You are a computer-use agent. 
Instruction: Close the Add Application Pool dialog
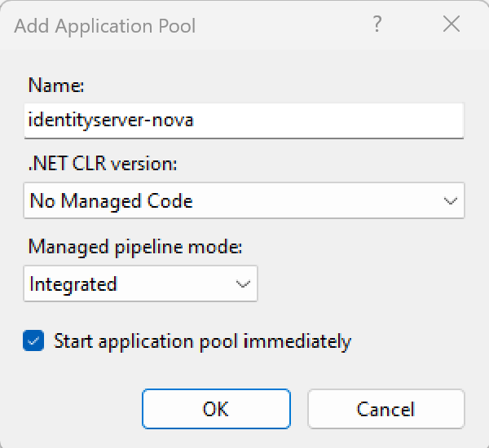(x=452, y=24)
